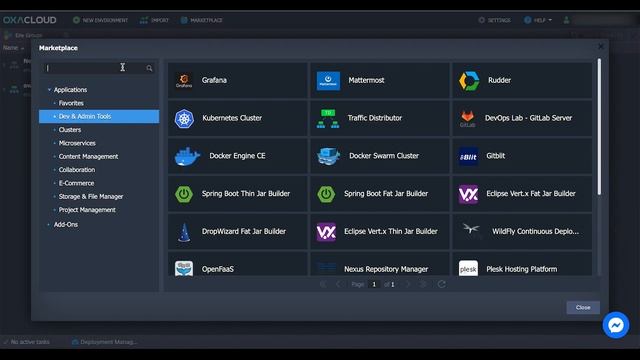Screen dimensions: 640x360
Task: Click the OXACLOUD logo
Action: tap(30, 20)
